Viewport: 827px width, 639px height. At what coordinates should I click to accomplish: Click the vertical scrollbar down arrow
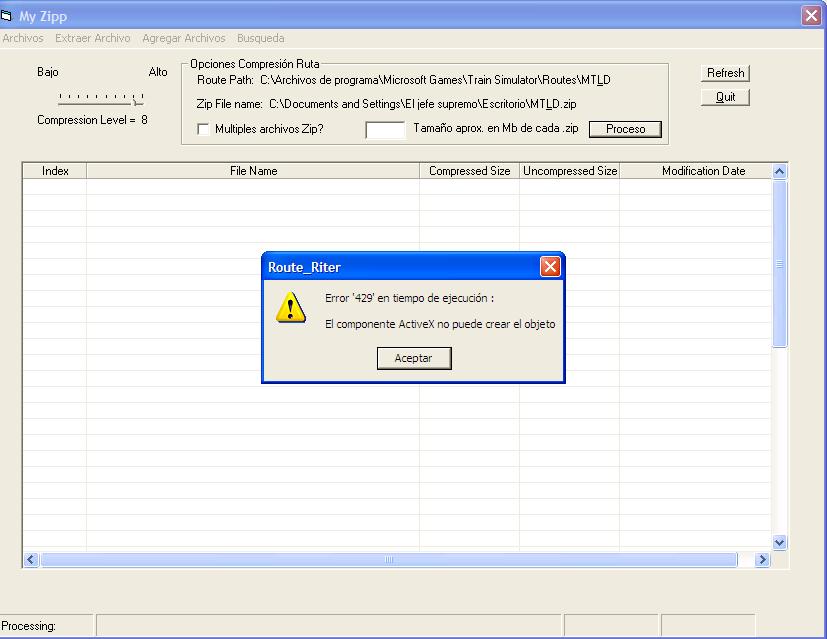[x=780, y=542]
